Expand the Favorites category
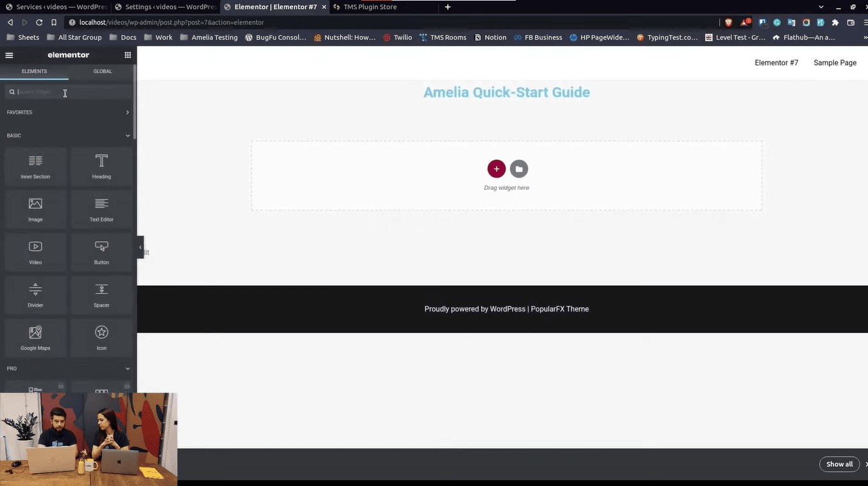Screen dimensions: 868x486 point(68,112)
